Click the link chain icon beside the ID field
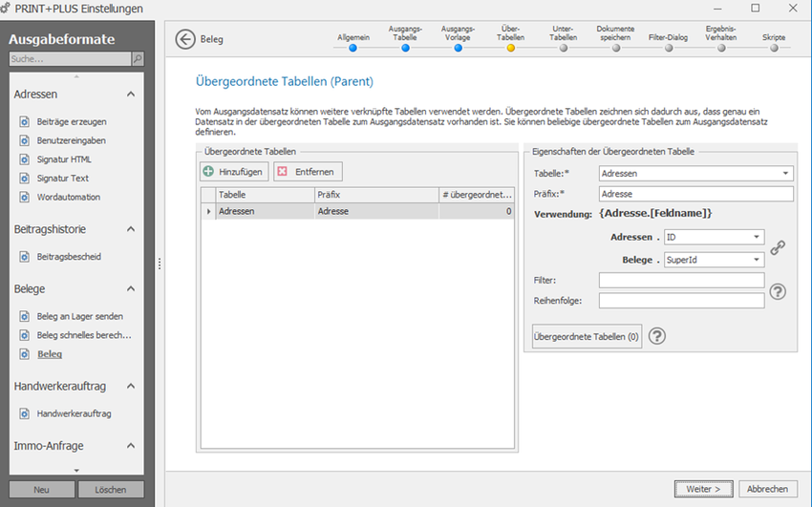The height and width of the screenshot is (507, 812). click(x=778, y=248)
